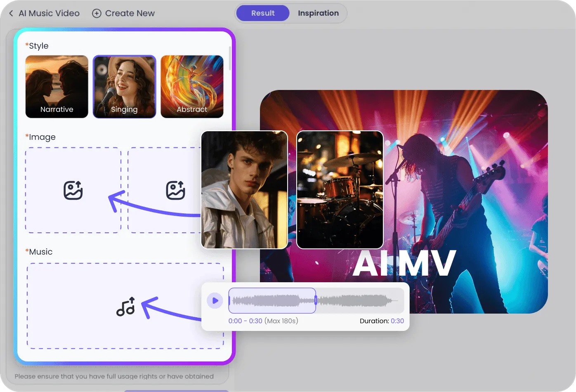Click the Duration 0:30 value

tap(397, 321)
